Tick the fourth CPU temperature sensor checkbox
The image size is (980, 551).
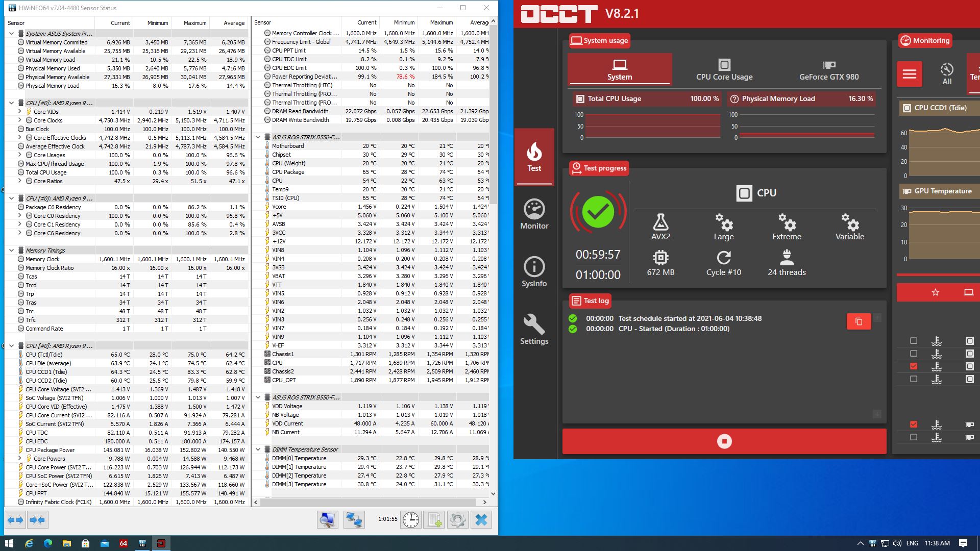coord(914,379)
